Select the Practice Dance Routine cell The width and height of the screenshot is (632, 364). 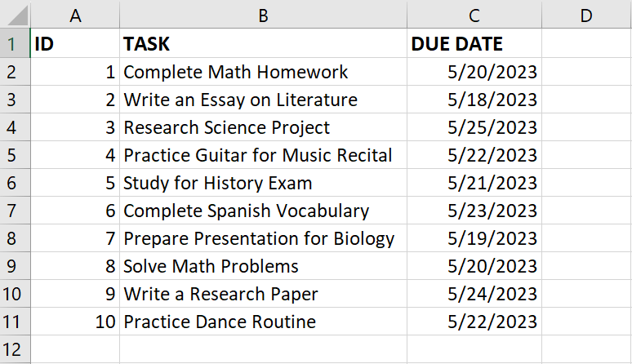(x=263, y=322)
